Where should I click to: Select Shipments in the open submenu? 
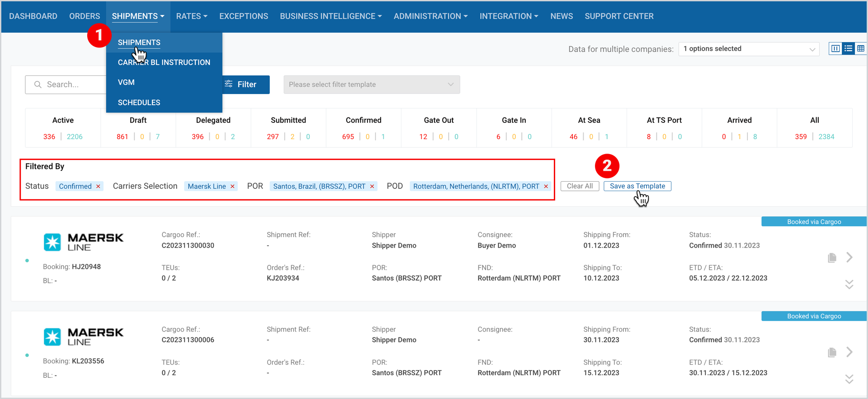164,42
